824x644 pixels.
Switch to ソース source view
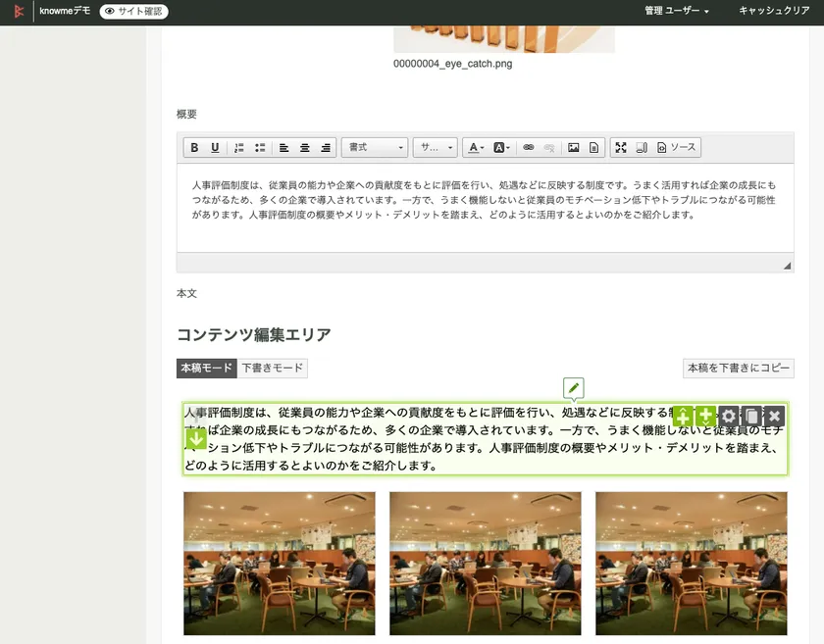(x=676, y=148)
